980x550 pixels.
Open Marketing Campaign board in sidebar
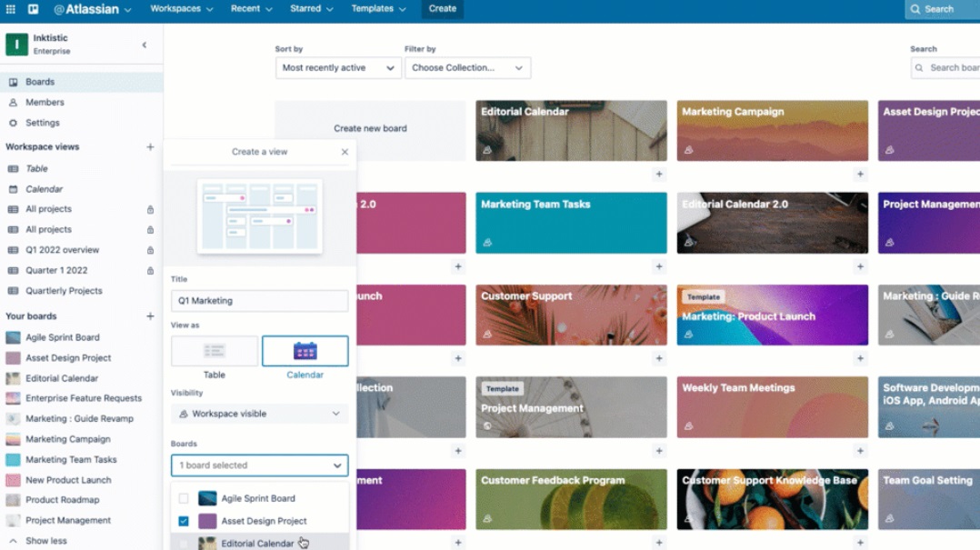[81, 439]
